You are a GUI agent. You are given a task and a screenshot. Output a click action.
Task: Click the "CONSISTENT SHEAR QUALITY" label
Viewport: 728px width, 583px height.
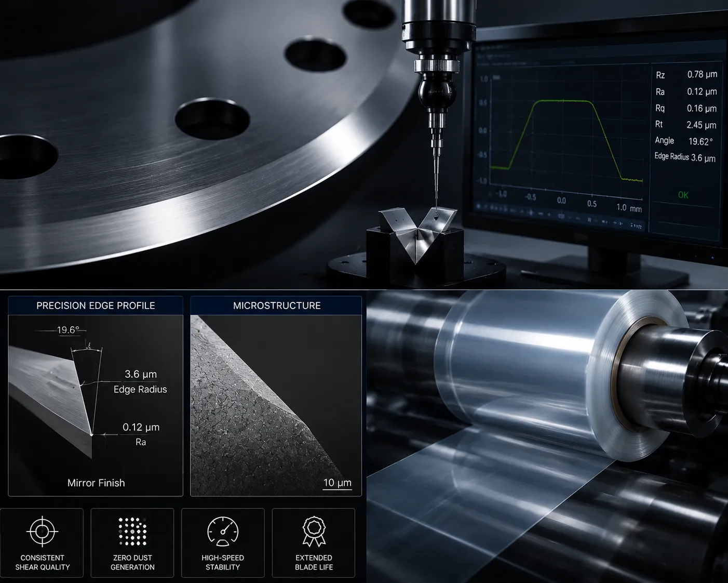pos(42,562)
